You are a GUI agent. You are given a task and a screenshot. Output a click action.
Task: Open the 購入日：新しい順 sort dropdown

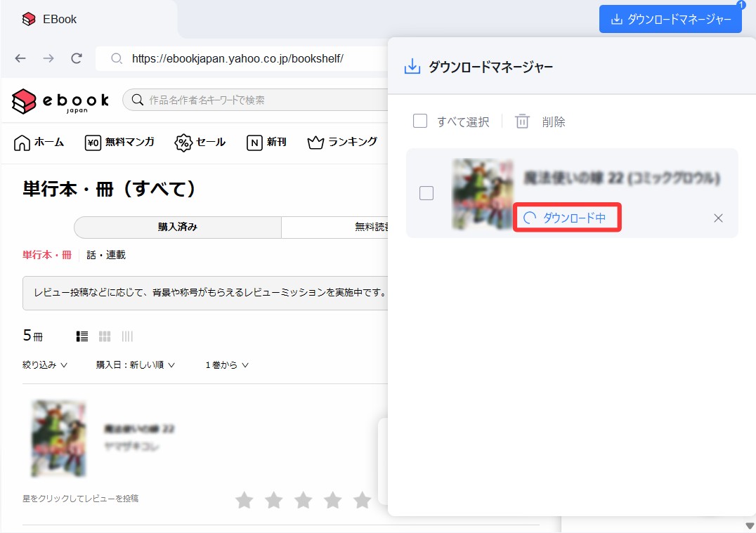click(x=136, y=365)
